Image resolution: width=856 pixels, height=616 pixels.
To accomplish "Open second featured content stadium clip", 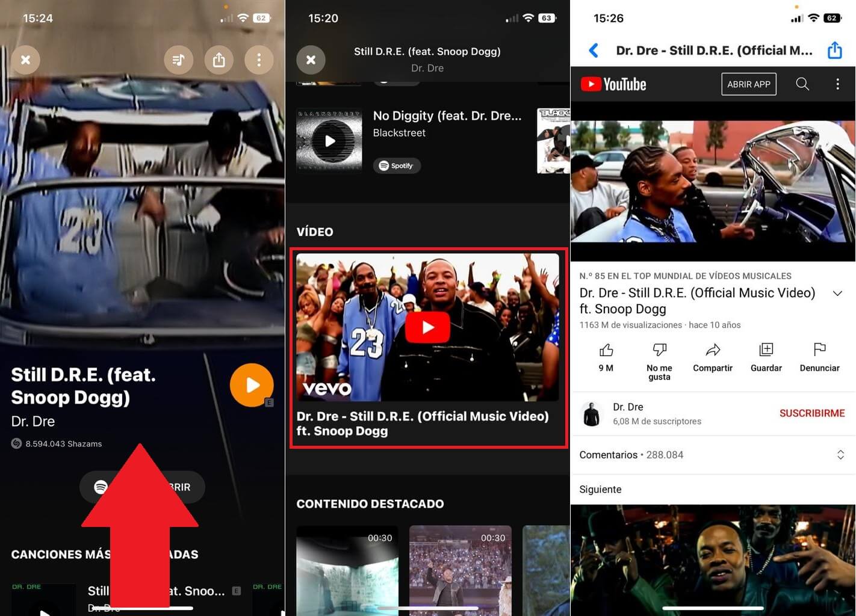I will (x=461, y=570).
